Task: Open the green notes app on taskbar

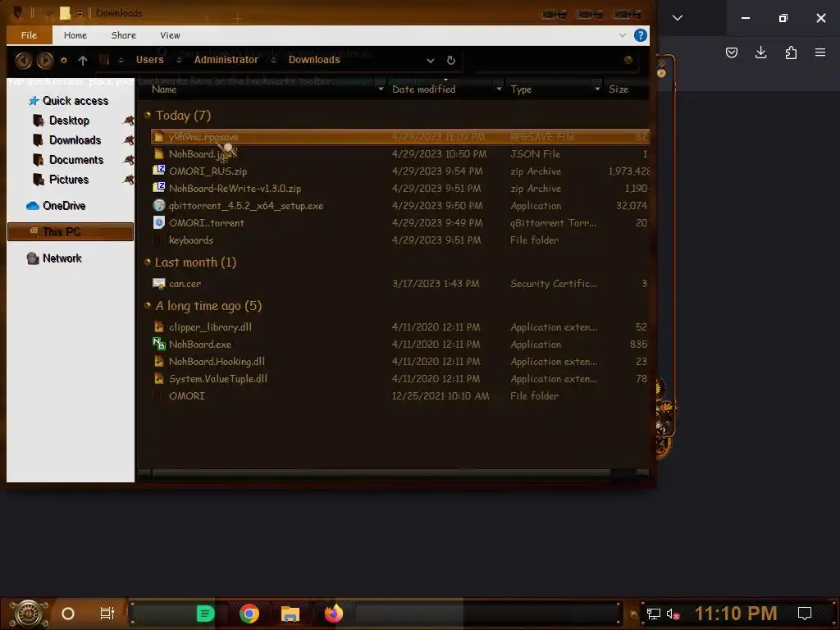Action: click(x=205, y=614)
